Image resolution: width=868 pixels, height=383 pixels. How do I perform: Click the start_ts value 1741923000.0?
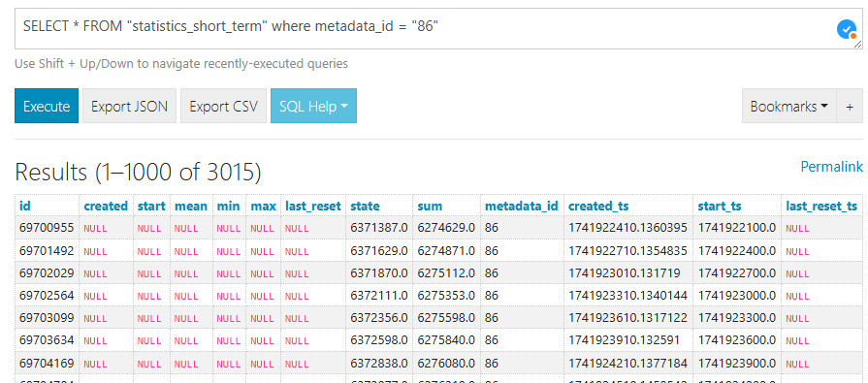737,296
